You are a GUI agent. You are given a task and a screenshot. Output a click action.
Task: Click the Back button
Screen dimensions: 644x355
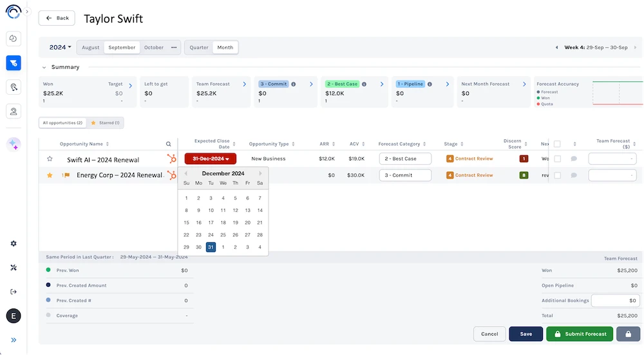coord(57,18)
